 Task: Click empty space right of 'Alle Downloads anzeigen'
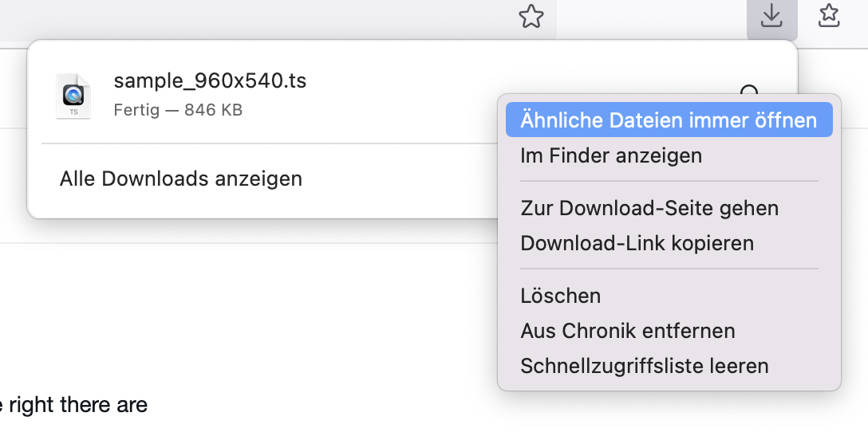pyautogui.click(x=399, y=179)
